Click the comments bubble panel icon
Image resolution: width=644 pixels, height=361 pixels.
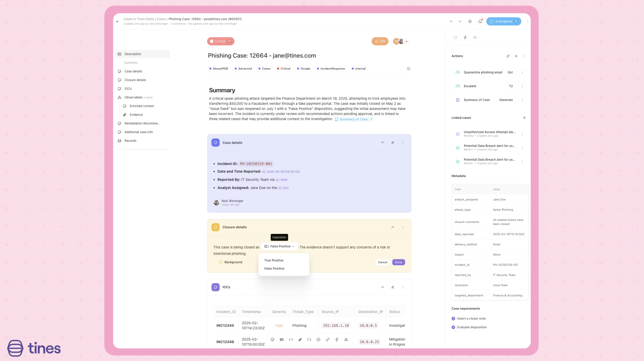click(x=455, y=38)
